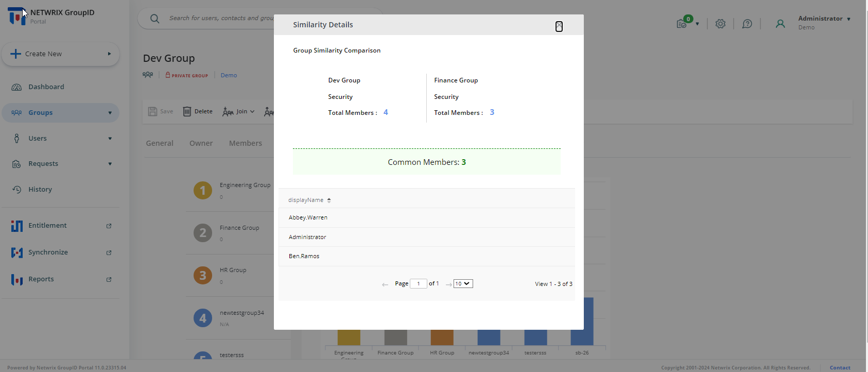Viewport: 868px width, 372px height.
Task: Open Reports from the sidebar
Action: click(x=41, y=279)
